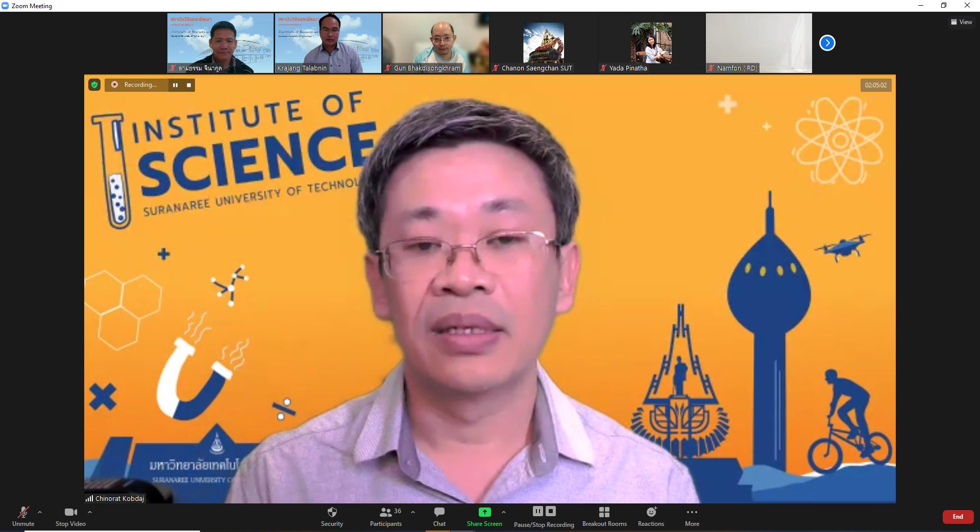Click the red End meeting button
This screenshot has height=532, width=980.
[x=958, y=517]
